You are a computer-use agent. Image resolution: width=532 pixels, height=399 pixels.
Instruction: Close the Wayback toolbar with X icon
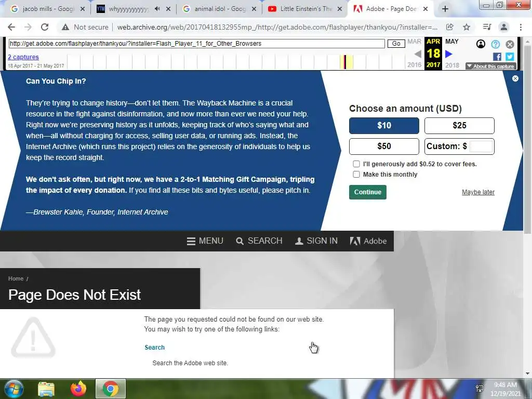click(510, 44)
